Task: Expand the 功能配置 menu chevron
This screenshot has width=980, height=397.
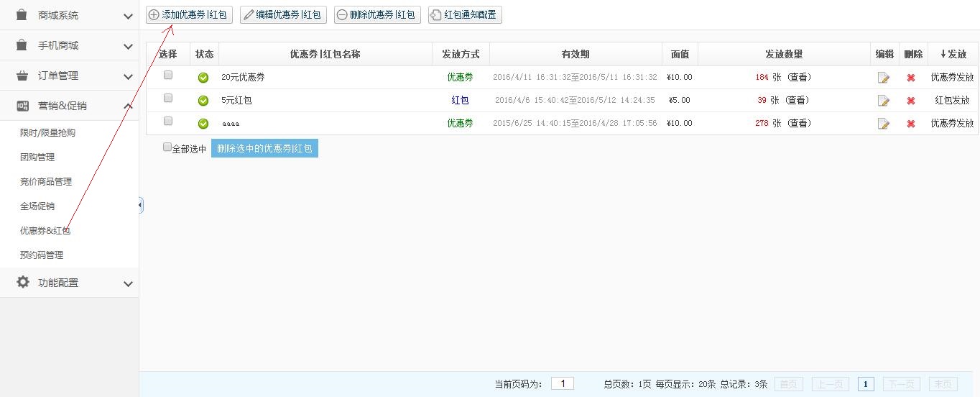Action: pos(128,283)
